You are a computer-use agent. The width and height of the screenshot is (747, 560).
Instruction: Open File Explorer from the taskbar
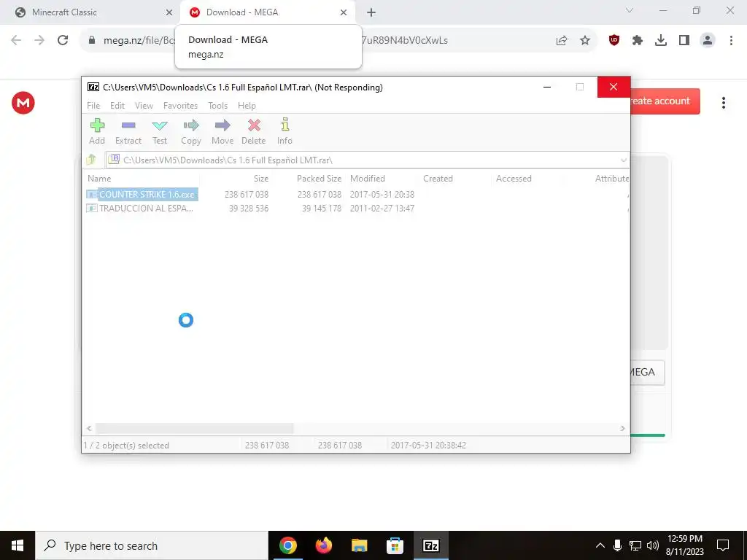pos(359,545)
